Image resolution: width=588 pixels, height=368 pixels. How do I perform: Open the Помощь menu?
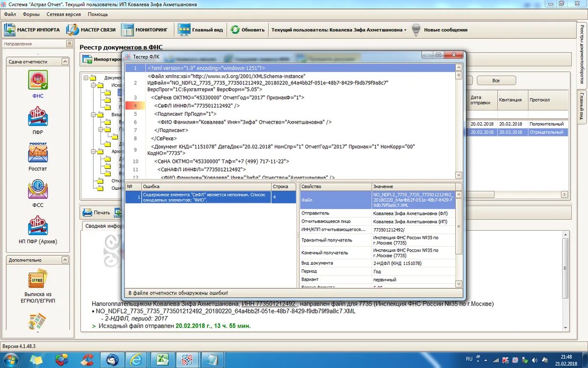[x=98, y=14]
